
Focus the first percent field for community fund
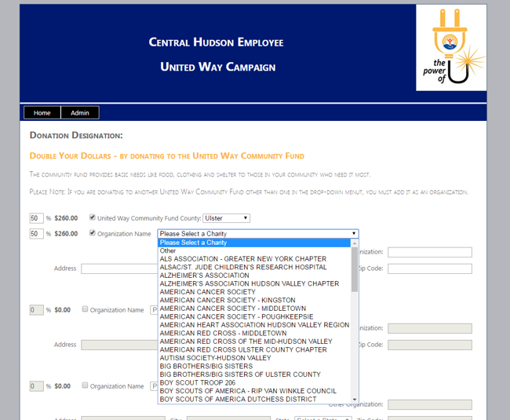pos(36,218)
